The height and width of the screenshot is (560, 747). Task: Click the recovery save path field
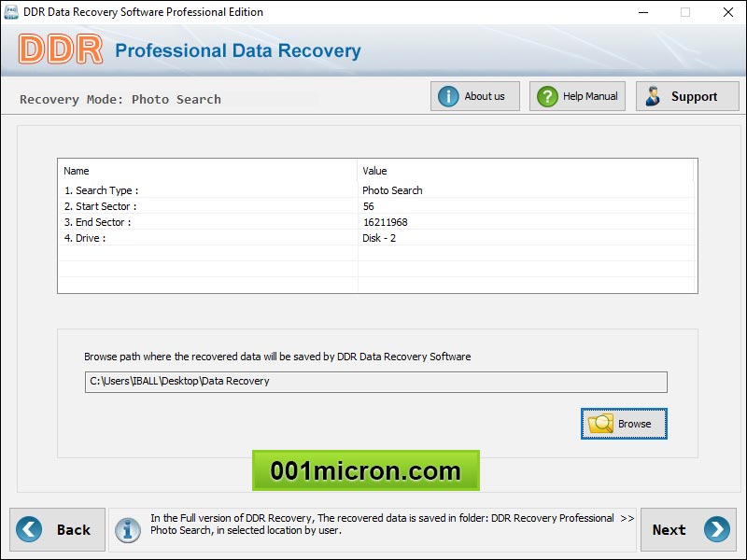click(x=376, y=382)
